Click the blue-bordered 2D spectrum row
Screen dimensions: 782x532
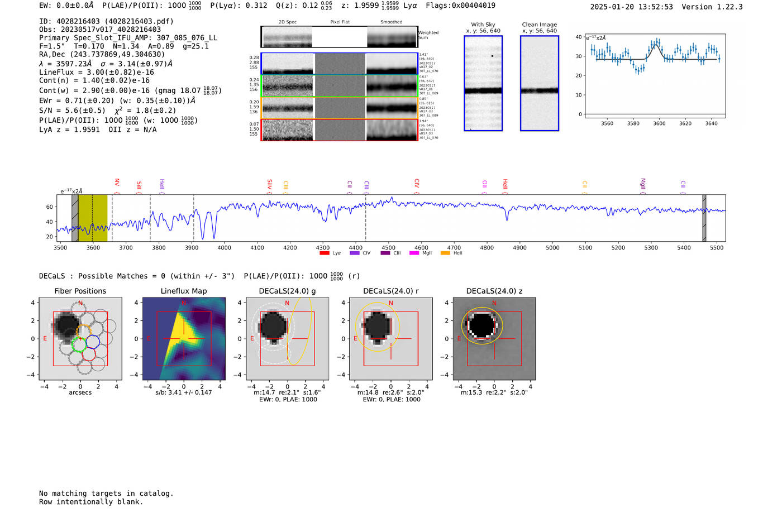(x=340, y=64)
